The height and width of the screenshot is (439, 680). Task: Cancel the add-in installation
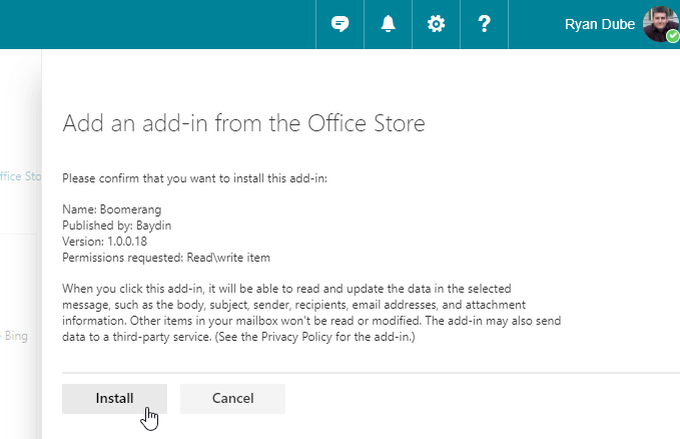click(232, 398)
